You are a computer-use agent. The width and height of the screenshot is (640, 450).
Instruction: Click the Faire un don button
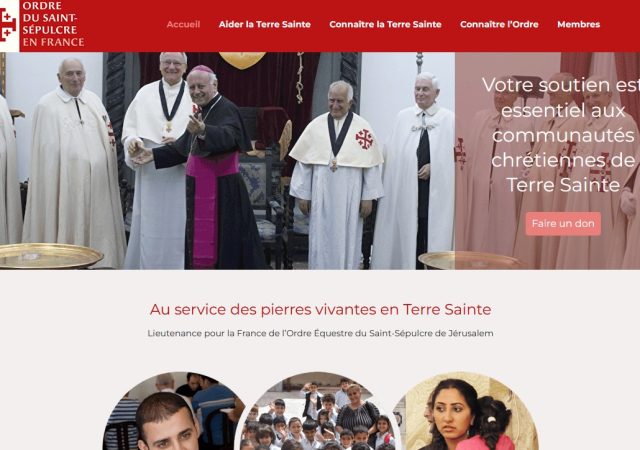tap(563, 223)
